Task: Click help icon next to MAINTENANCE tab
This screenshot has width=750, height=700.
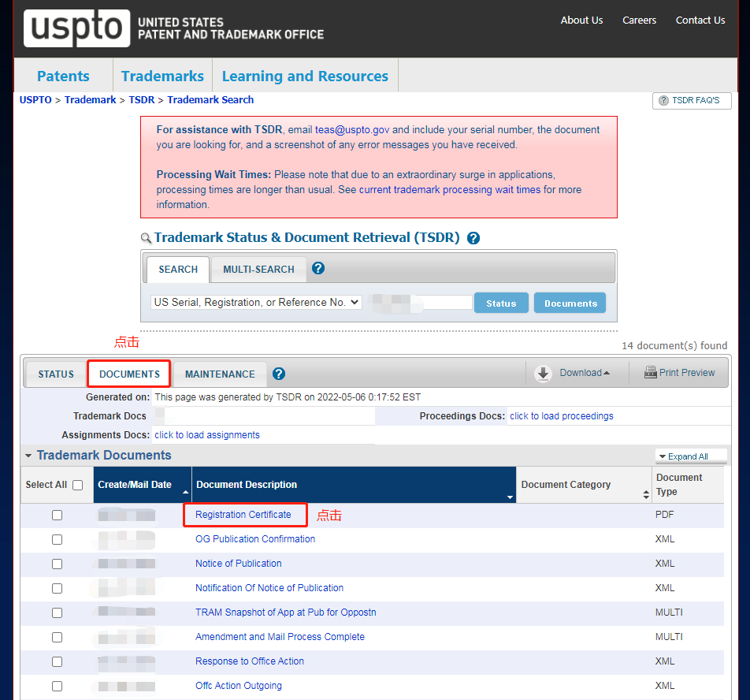Action: 279,374
